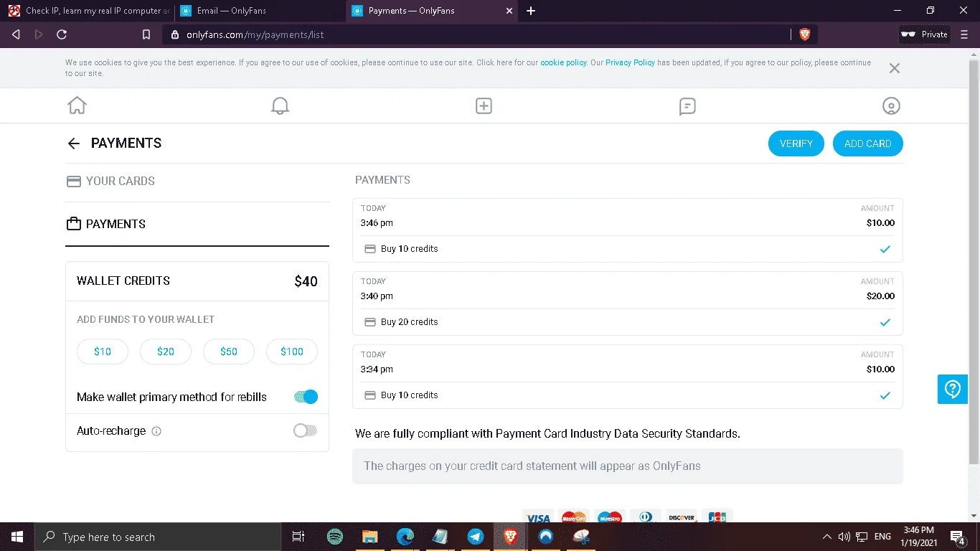
Task: Open the help question mark widget
Action: [953, 389]
